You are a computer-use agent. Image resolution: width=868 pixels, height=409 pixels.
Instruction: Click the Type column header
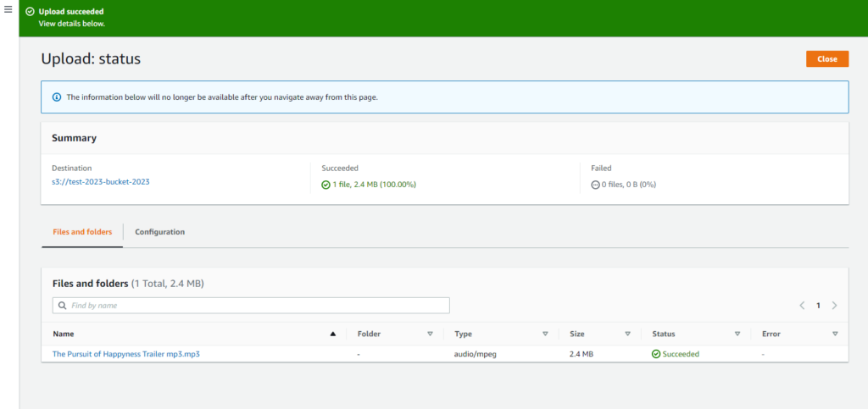pyautogui.click(x=464, y=334)
